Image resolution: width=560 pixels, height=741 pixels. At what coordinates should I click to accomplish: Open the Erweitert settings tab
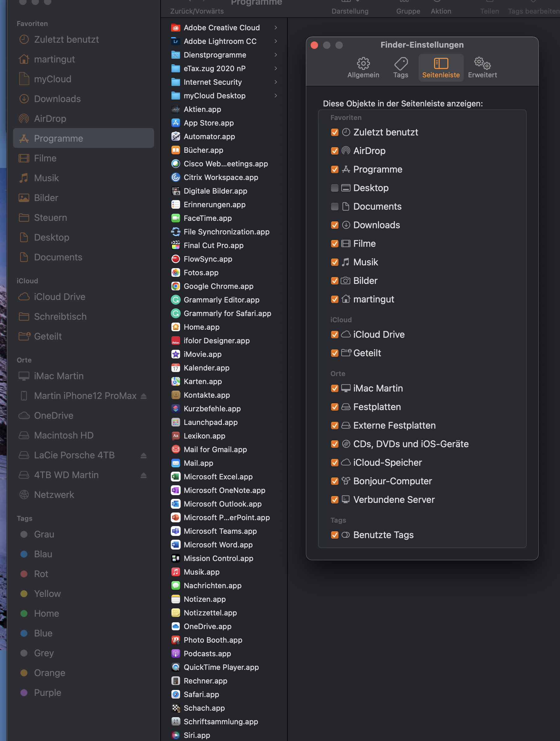tap(482, 68)
